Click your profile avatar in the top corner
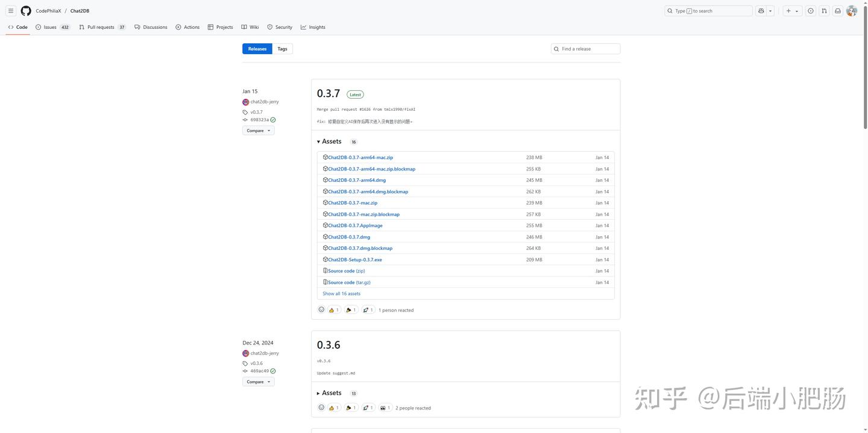 click(851, 10)
